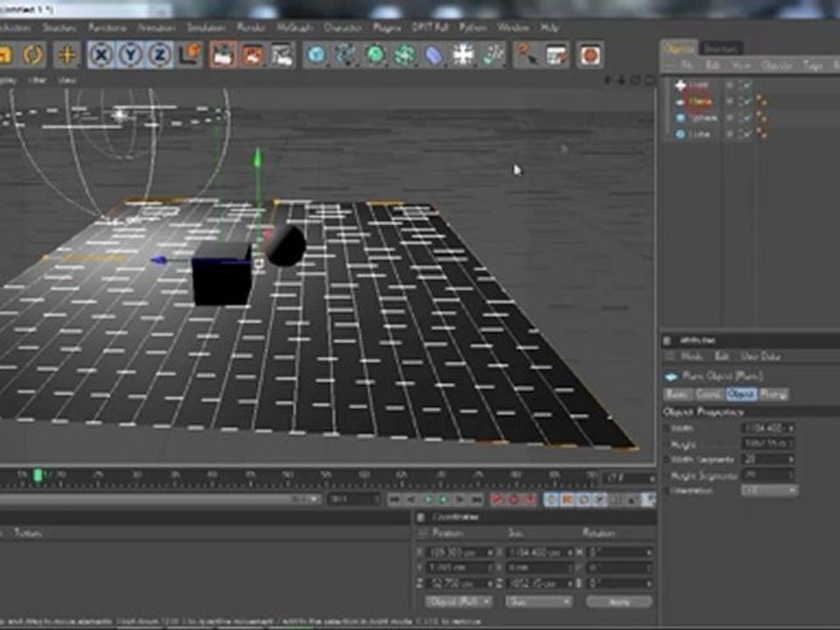Open the Size mode dropdown in Coordinates
The height and width of the screenshot is (630, 840).
[x=538, y=602]
